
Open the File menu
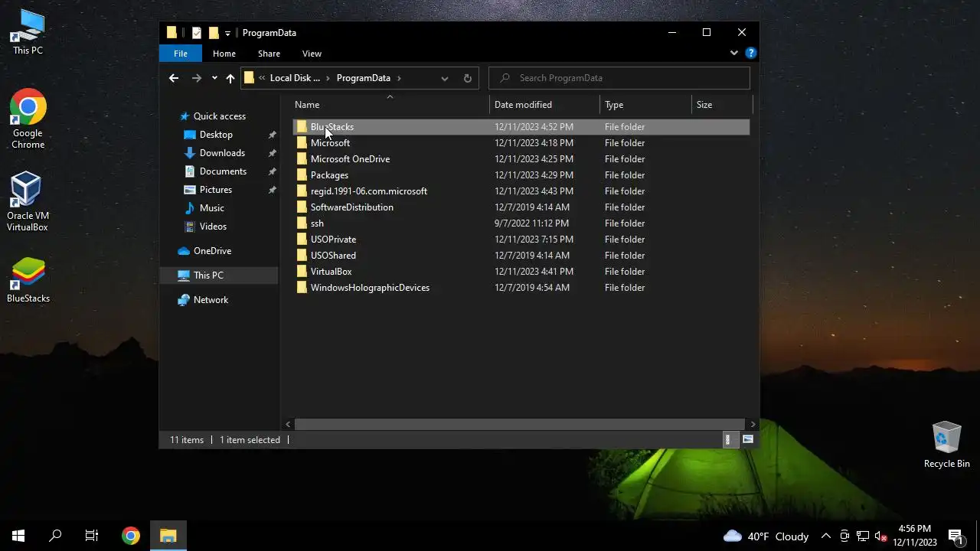(x=181, y=54)
